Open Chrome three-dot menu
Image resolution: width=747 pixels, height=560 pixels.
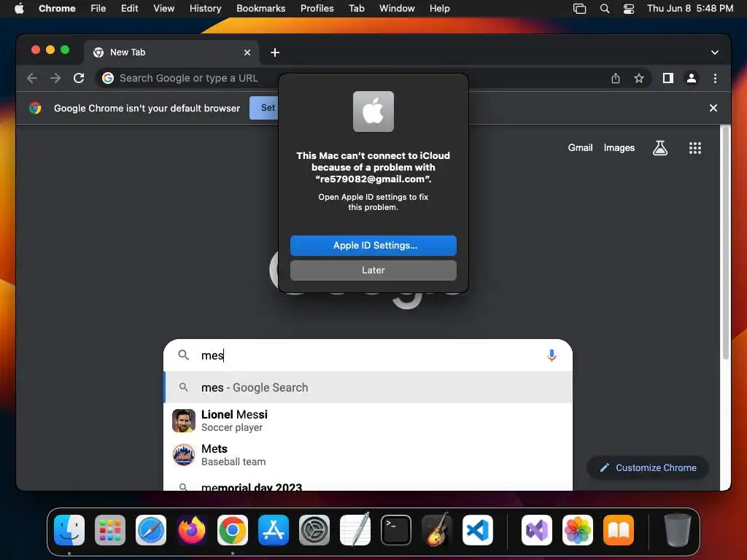715,78
